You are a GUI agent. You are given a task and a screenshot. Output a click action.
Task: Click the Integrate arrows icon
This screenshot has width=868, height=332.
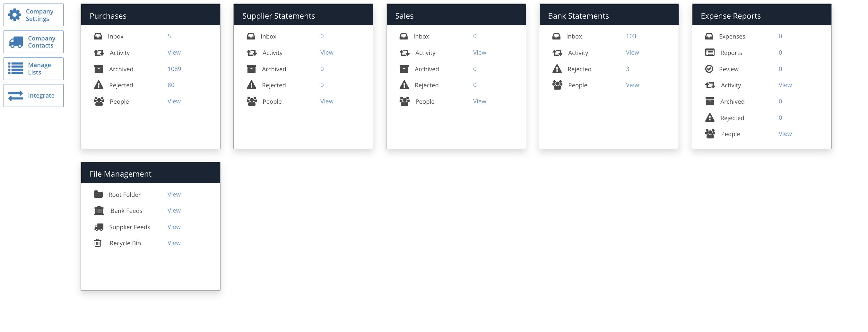tap(15, 96)
